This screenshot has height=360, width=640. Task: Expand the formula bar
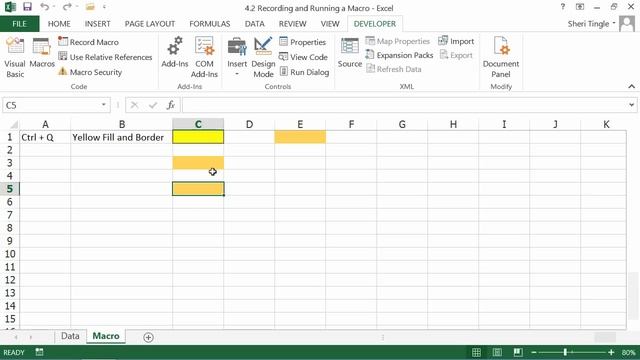631,105
